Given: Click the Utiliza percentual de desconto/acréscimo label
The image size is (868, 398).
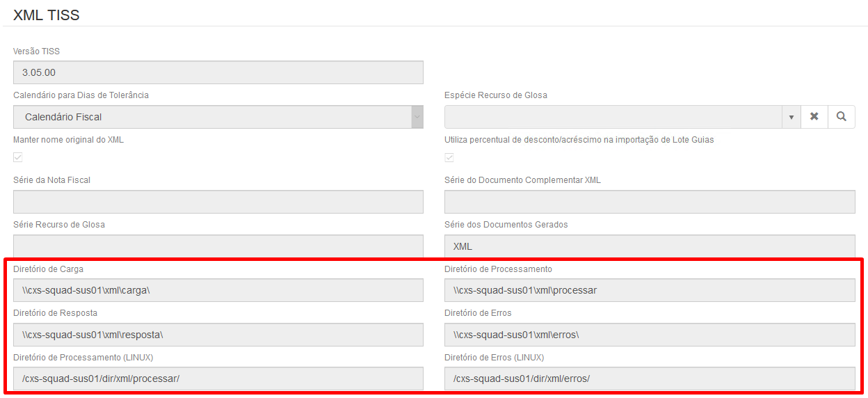Looking at the screenshot, I should pyautogui.click(x=579, y=140).
